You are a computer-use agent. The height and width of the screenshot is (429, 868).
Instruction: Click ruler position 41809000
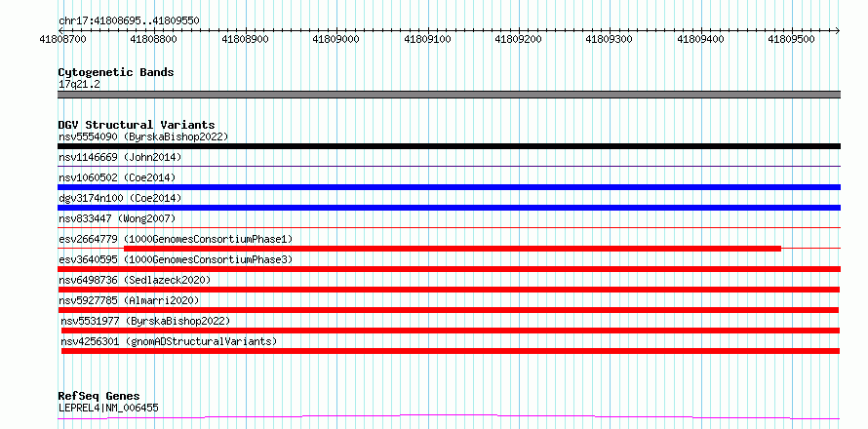(336, 39)
